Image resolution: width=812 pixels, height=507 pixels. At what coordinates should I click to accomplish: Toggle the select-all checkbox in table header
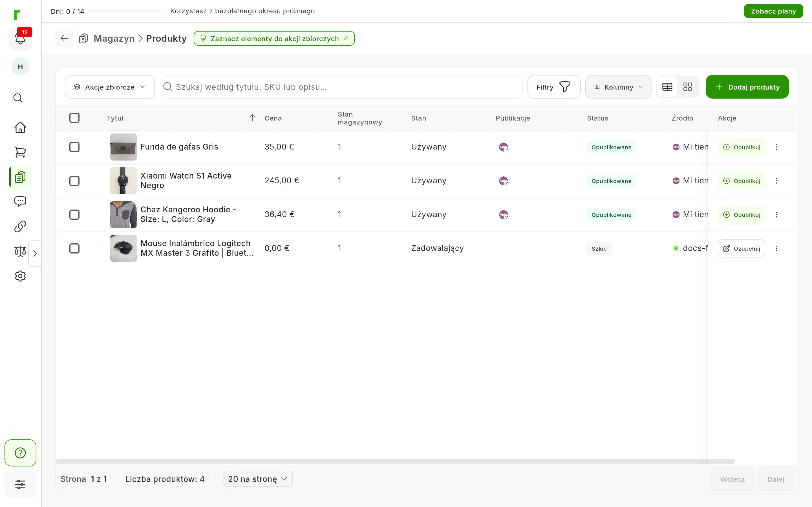point(74,118)
